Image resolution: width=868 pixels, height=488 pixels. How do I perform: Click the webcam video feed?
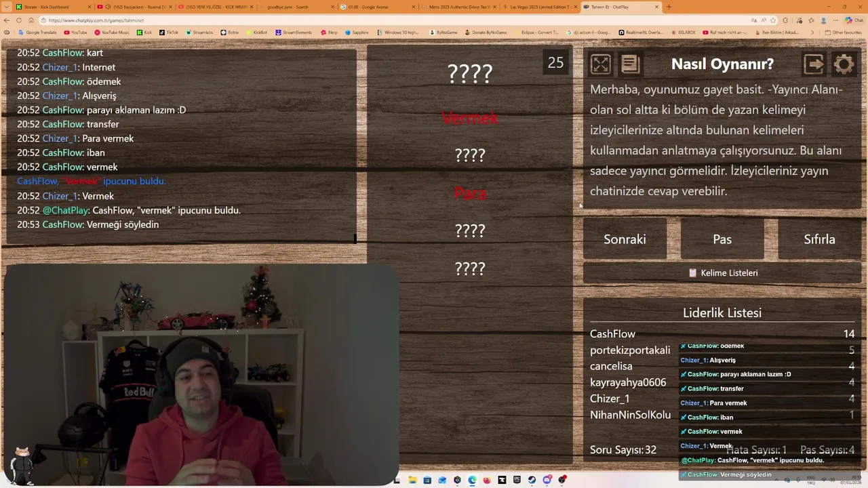(x=200, y=374)
